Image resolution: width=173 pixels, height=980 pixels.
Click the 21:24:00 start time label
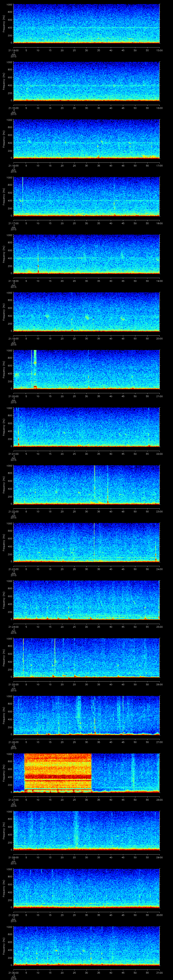click(13, 627)
